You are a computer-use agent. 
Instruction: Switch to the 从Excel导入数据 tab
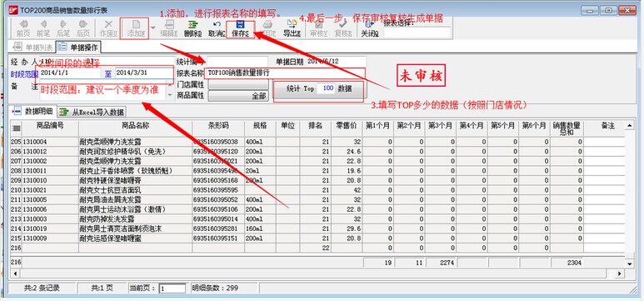[92, 112]
